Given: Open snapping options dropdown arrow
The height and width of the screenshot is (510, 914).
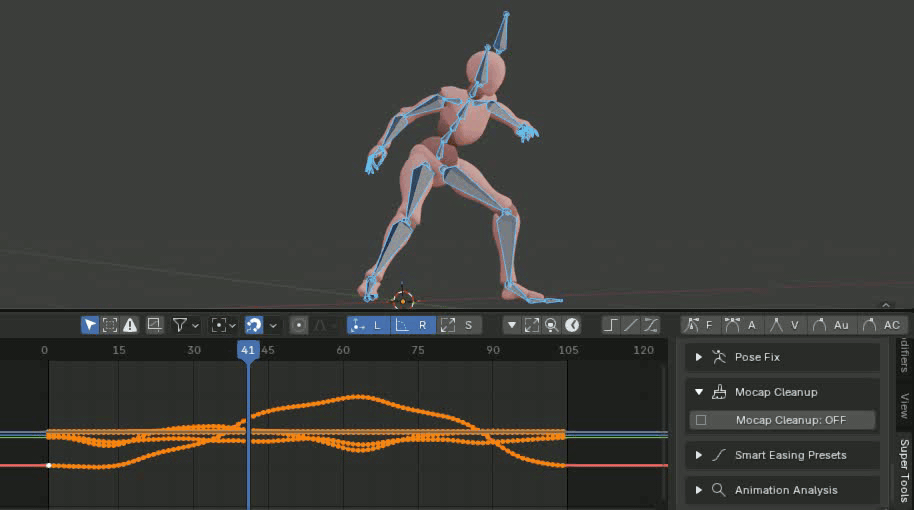Looking at the screenshot, I should tap(272, 326).
